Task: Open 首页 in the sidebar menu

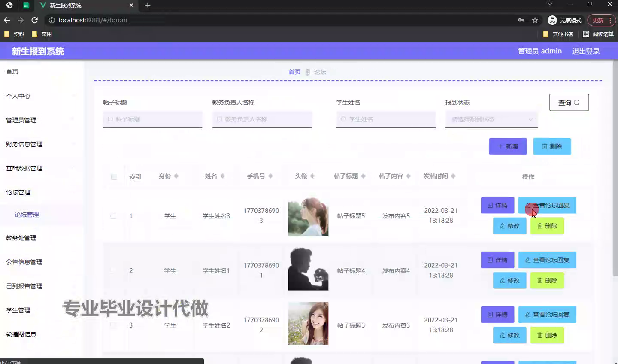Action: click(x=42, y=71)
